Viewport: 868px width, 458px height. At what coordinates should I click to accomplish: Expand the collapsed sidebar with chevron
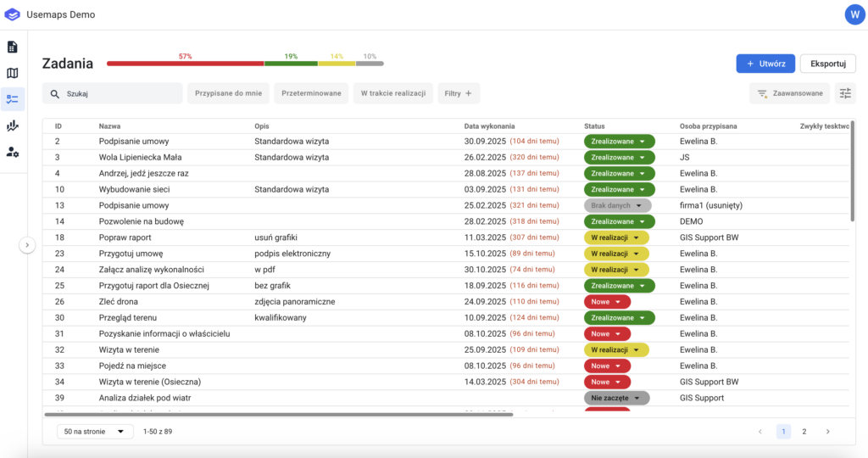click(27, 245)
